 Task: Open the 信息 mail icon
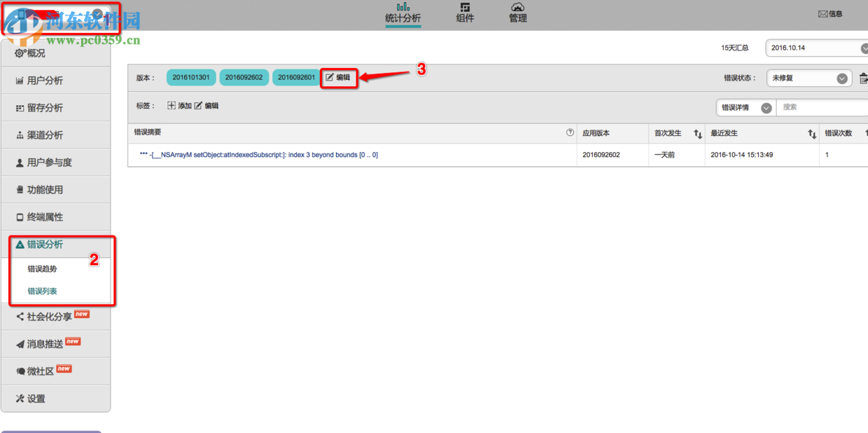click(x=830, y=13)
